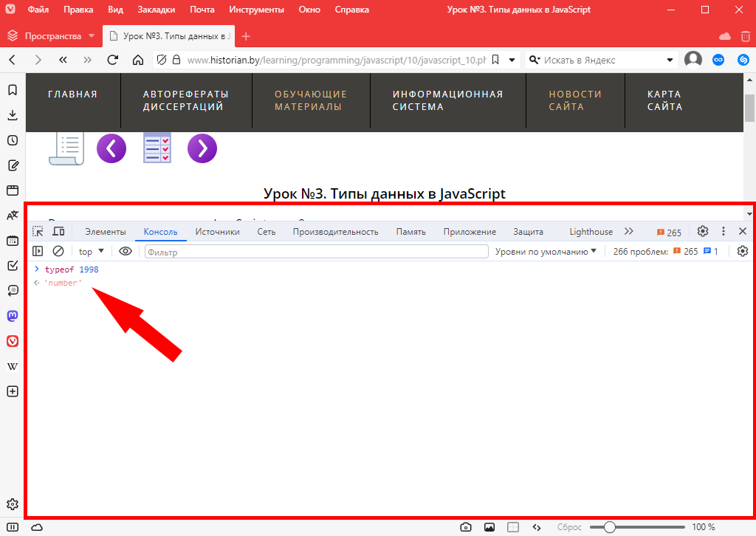Open the Mastodon web panel in sidebar
Image resolution: width=756 pixels, height=536 pixels.
pyautogui.click(x=12, y=316)
